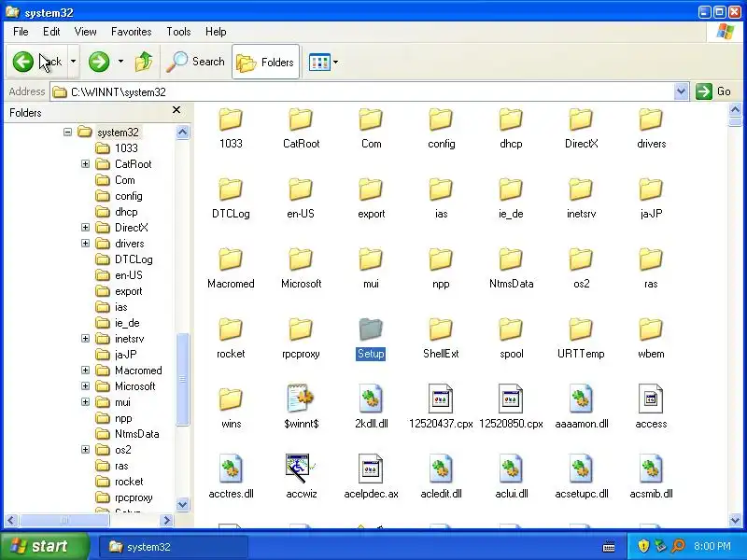Screen dimensions: 747x560
Task: Go forward with the green arrow
Action: [x=99, y=62]
